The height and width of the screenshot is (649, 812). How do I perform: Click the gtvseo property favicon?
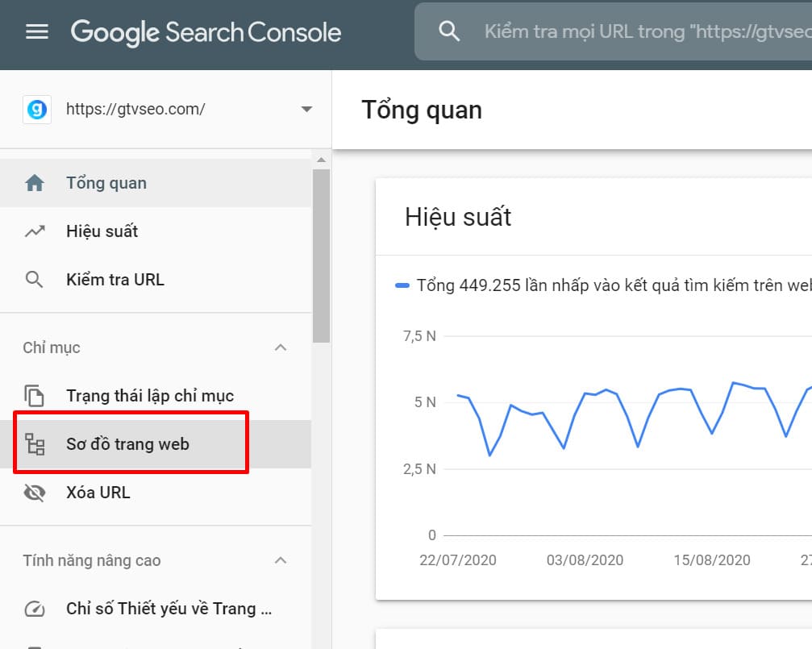click(x=36, y=109)
